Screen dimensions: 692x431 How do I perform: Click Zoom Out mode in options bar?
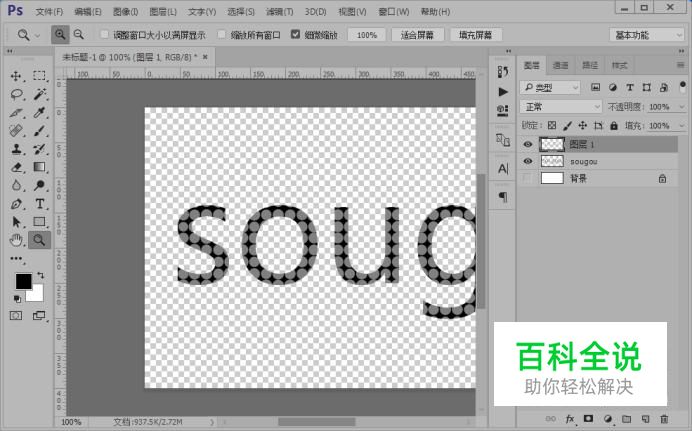[x=79, y=34]
